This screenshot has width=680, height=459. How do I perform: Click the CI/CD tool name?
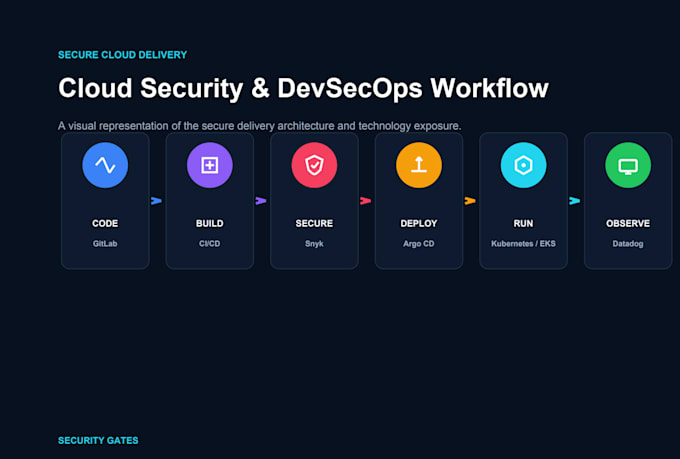tap(209, 243)
